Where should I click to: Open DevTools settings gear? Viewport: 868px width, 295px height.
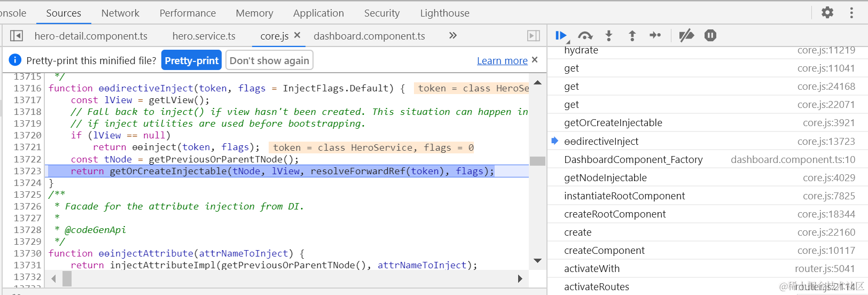coord(827,12)
